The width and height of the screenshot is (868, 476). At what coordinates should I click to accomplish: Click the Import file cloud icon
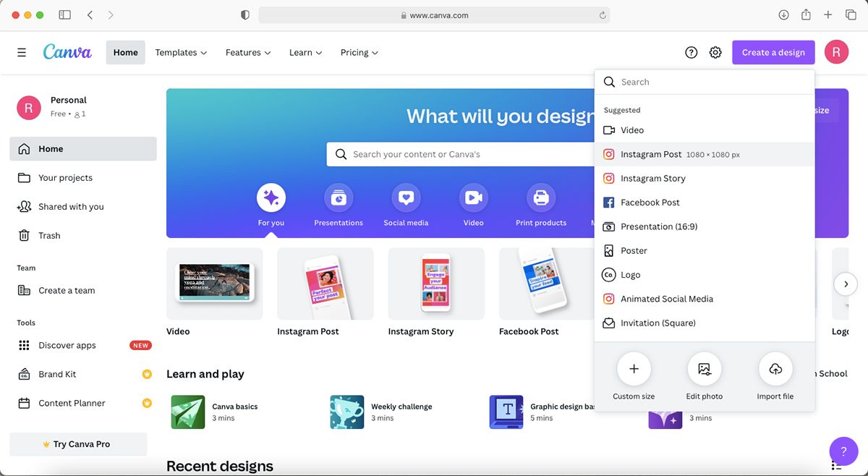click(775, 369)
